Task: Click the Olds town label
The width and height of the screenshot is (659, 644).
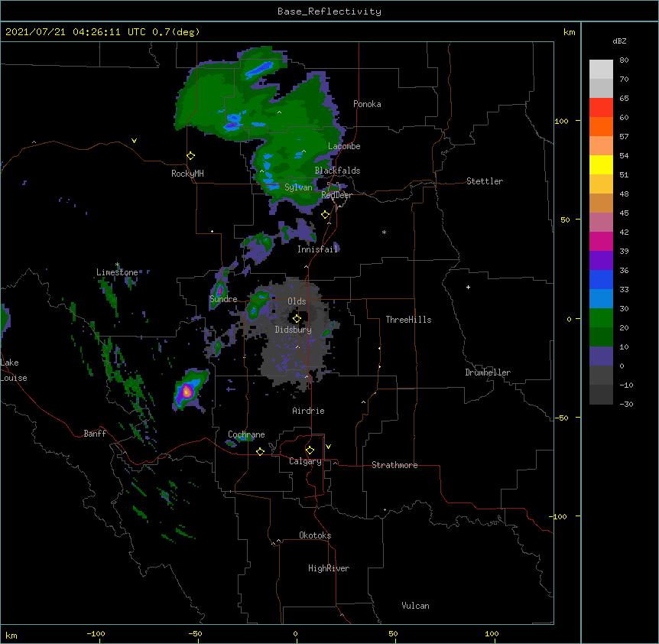Action: (x=297, y=301)
